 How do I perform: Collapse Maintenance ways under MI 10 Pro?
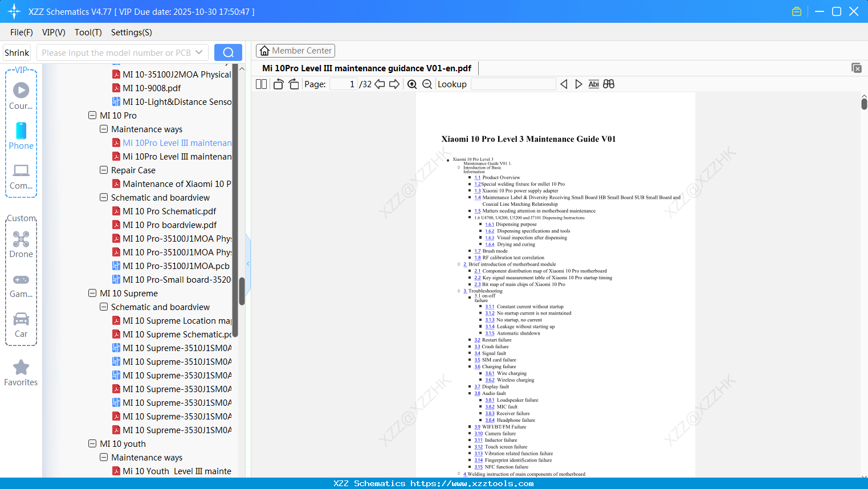(104, 129)
